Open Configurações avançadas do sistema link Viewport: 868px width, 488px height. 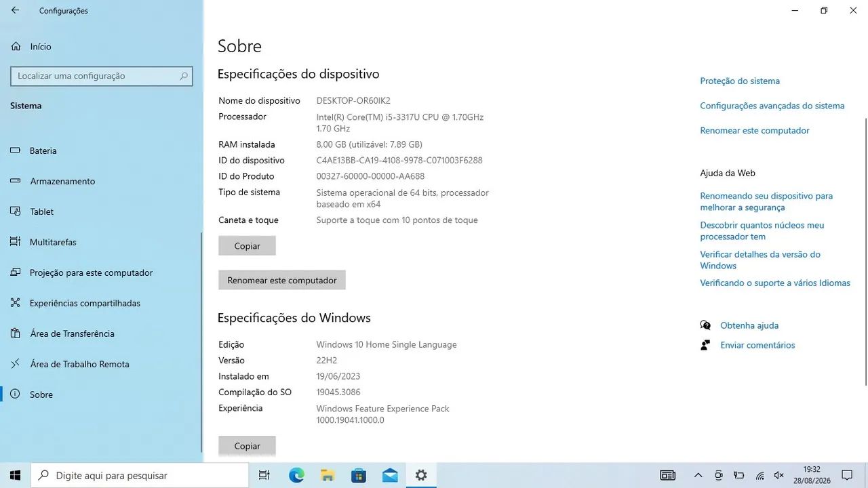coord(772,106)
